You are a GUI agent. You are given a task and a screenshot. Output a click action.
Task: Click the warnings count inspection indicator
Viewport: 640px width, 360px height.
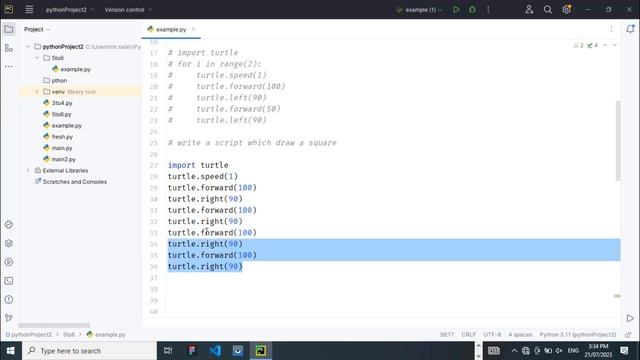click(578, 45)
